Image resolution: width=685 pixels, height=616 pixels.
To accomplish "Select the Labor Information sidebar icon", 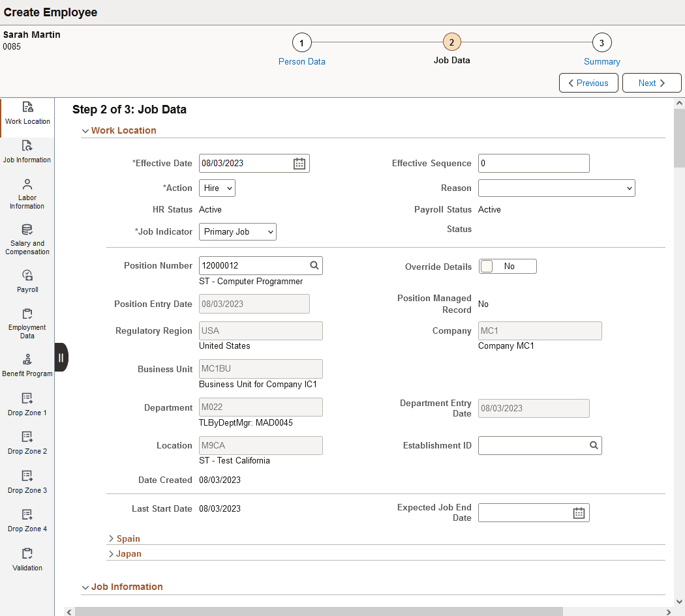I will [27, 192].
